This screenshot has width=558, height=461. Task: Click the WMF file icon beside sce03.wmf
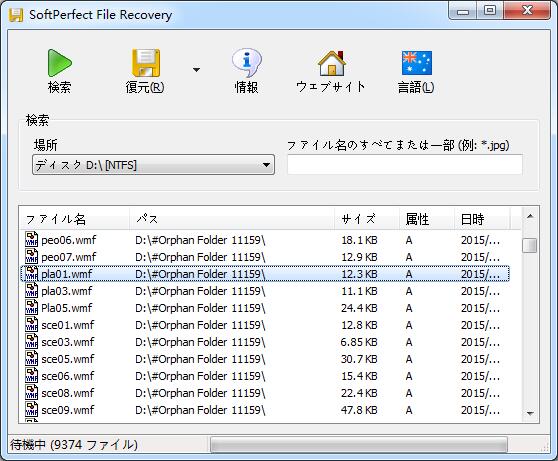(x=31, y=342)
